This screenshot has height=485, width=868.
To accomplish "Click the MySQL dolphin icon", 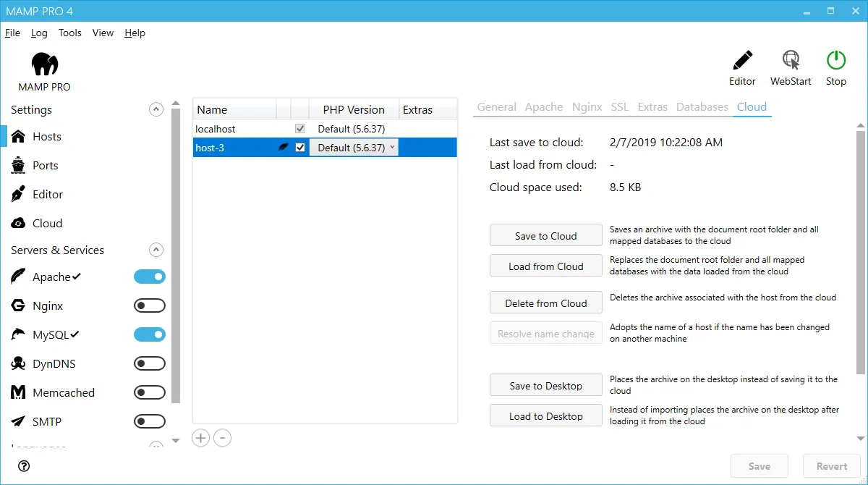I will tap(19, 334).
